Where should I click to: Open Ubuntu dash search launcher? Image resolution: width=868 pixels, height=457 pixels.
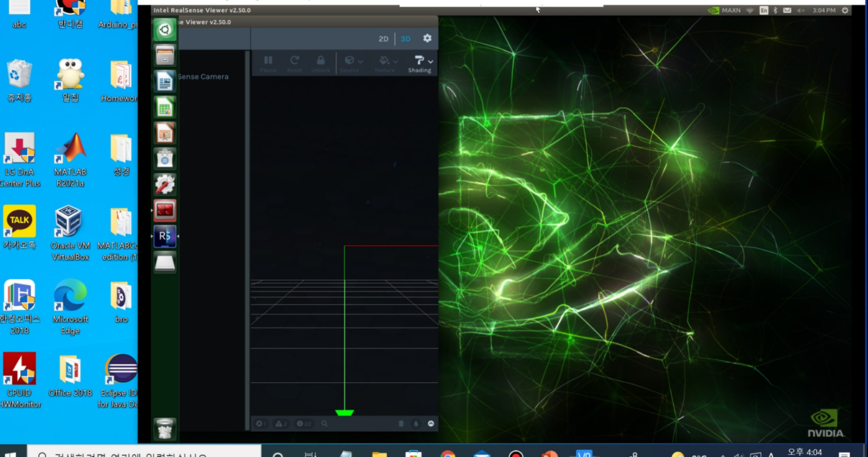pos(165,30)
